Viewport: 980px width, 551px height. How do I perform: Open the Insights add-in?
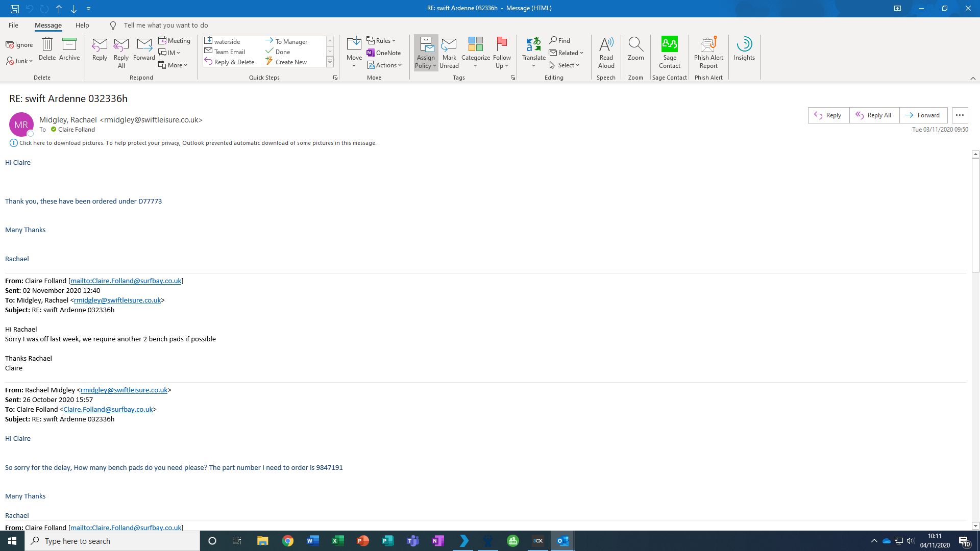pyautogui.click(x=744, y=49)
